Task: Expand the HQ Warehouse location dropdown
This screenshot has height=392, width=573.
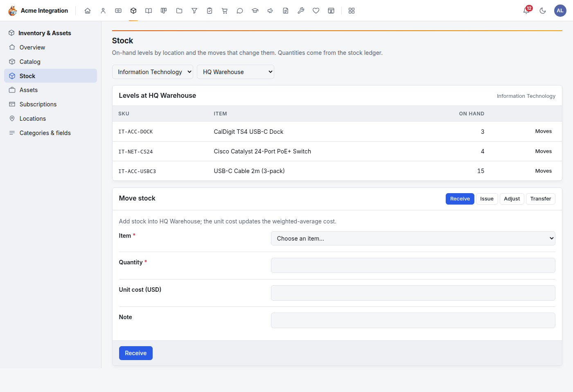Action: coord(235,72)
